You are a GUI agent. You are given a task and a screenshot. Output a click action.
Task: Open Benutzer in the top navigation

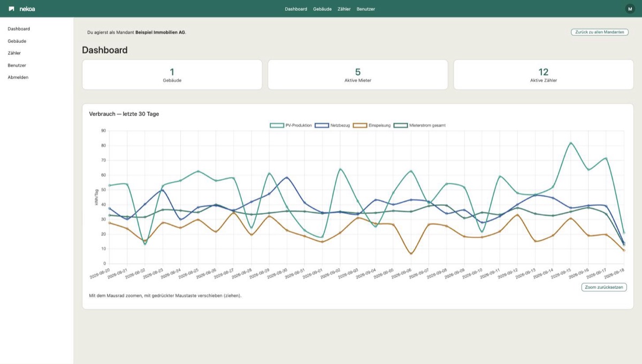pos(366,9)
